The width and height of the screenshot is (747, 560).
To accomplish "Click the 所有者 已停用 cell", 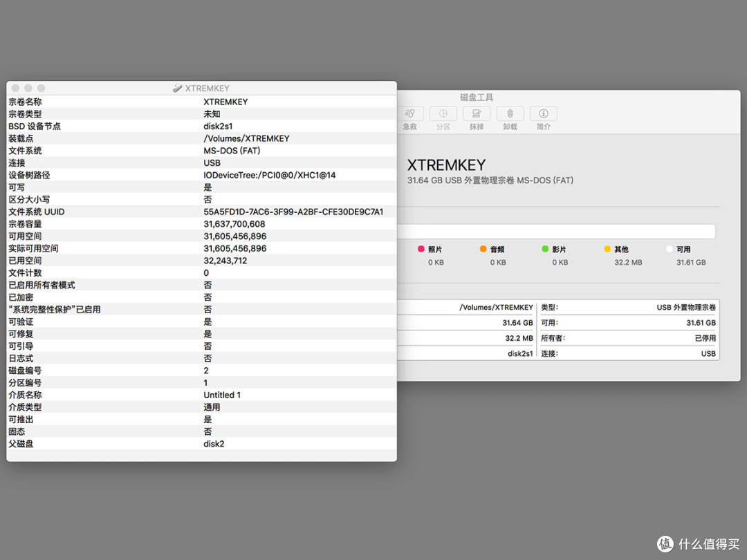I will pyautogui.click(x=628, y=338).
